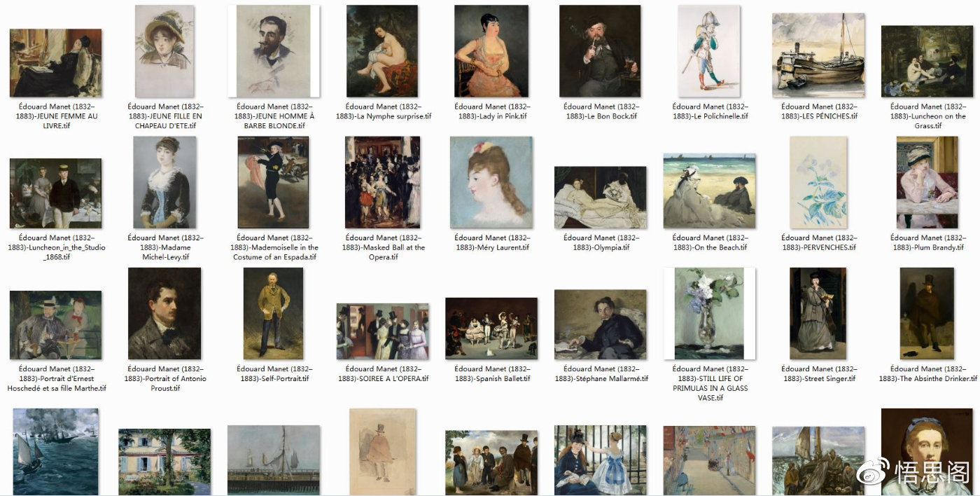This screenshot has height=496, width=980.
Task: Select the JEUNE FEMME AU LIVRE thumbnail
Action: [56, 63]
